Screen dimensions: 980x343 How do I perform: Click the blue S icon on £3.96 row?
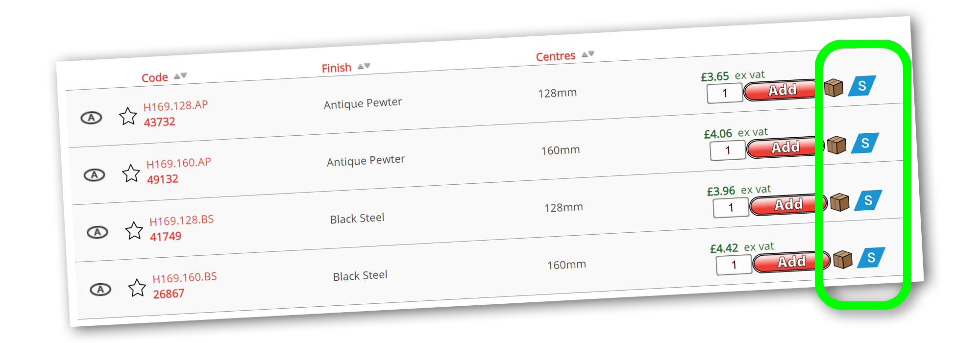(x=868, y=200)
